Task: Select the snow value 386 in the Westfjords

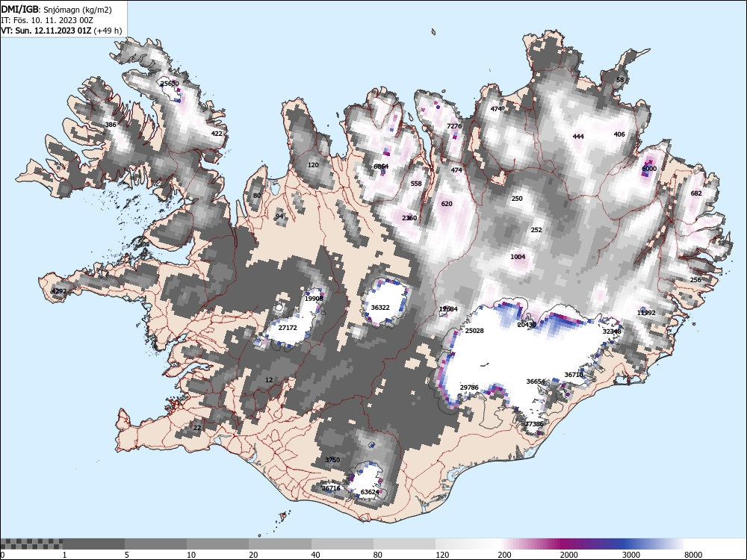Action: point(111,125)
